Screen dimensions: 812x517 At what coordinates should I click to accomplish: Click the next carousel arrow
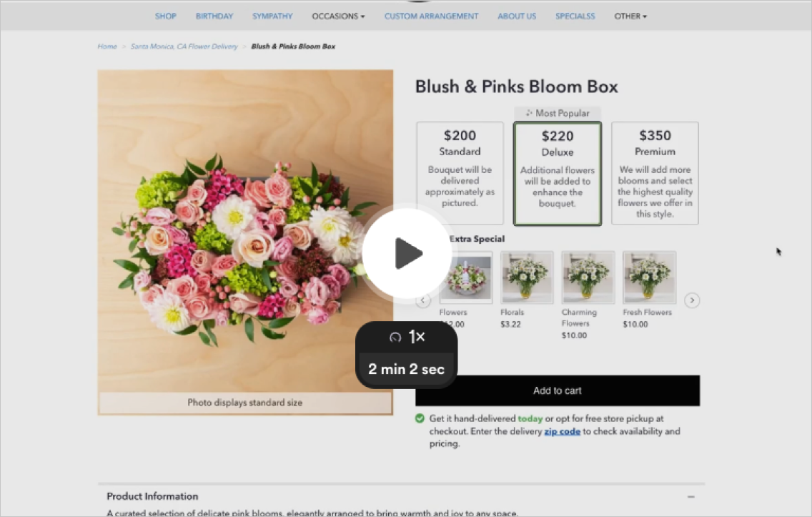[x=691, y=300]
